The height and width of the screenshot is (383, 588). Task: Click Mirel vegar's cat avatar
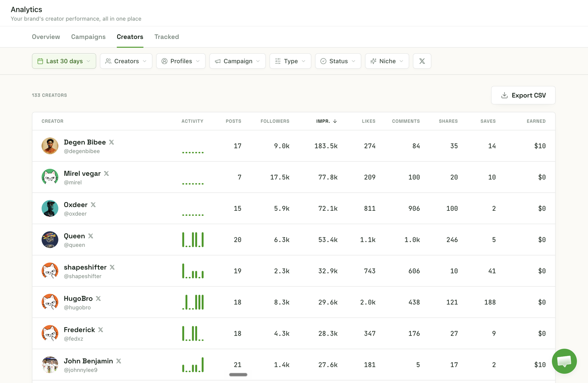point(50,177)
